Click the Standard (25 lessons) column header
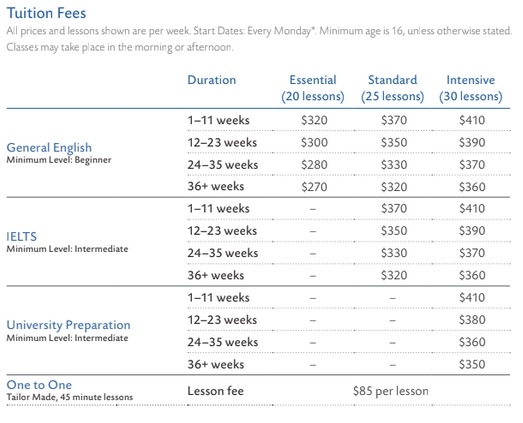Screen dimensions: 523x423 pos(393,88)
